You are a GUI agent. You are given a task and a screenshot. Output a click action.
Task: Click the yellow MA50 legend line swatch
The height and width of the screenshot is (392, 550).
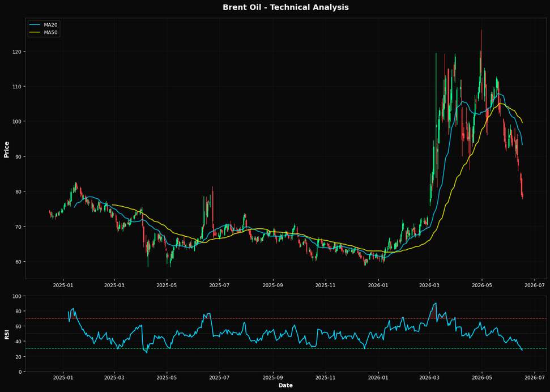coord(35,33)
